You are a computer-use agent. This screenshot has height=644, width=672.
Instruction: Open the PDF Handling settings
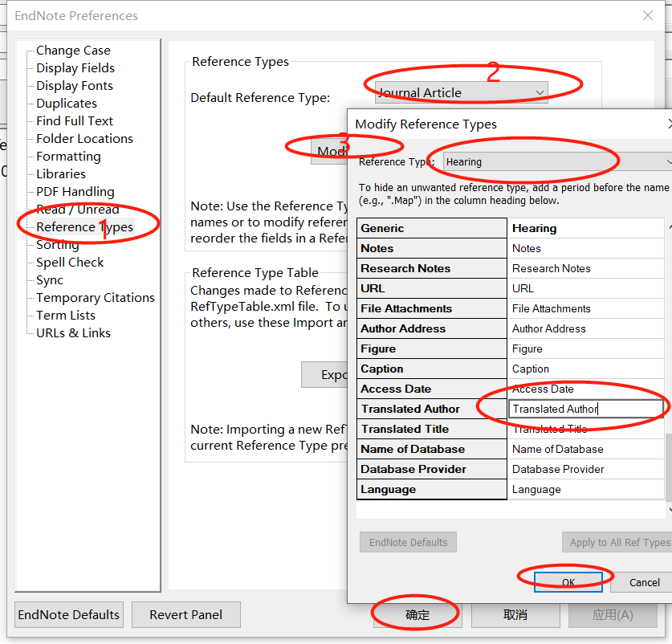tap(74, 191)
